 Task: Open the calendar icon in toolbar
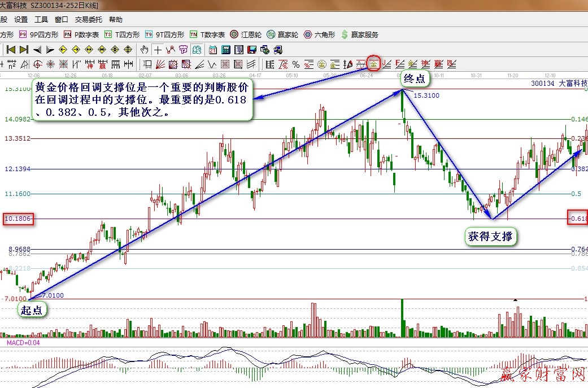pos(213,49)
